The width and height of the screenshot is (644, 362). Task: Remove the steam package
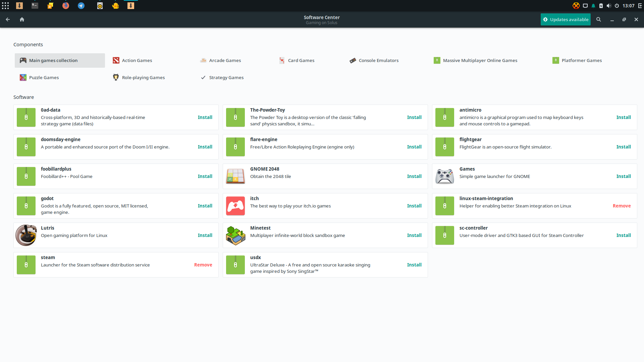pyautogui.click(x=203, y=265)
